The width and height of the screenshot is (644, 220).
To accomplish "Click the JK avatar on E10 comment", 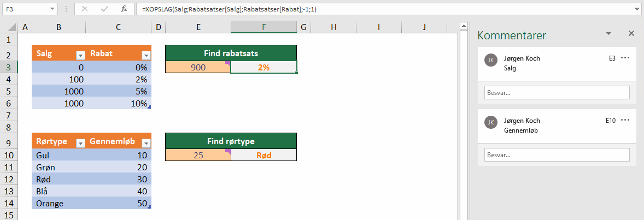I will click(x=490, y=122).
